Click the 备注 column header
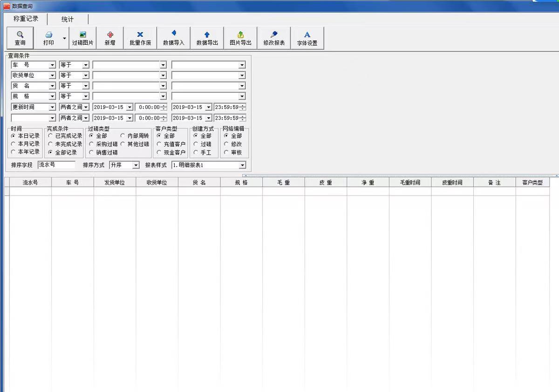 point(494,182)
